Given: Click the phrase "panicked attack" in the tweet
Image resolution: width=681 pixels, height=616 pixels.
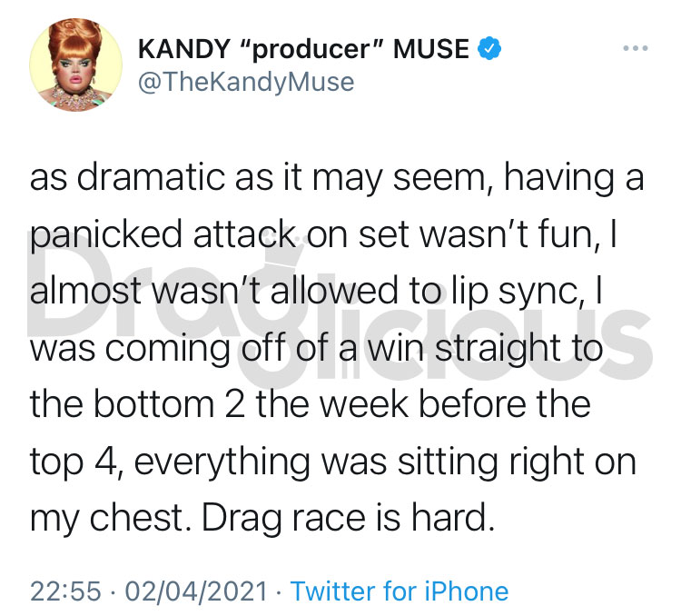Looking at the screenshot, I should 163,235.
